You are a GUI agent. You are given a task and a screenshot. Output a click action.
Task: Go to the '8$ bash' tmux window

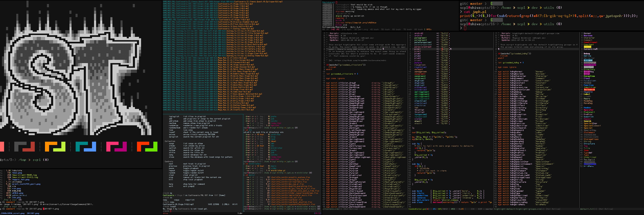coord(419,29)
